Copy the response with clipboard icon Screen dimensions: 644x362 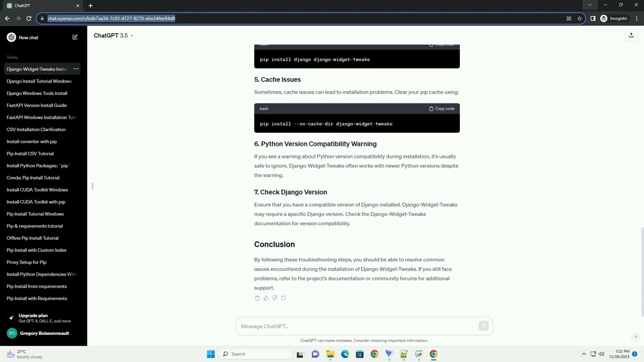pos(257,298)
